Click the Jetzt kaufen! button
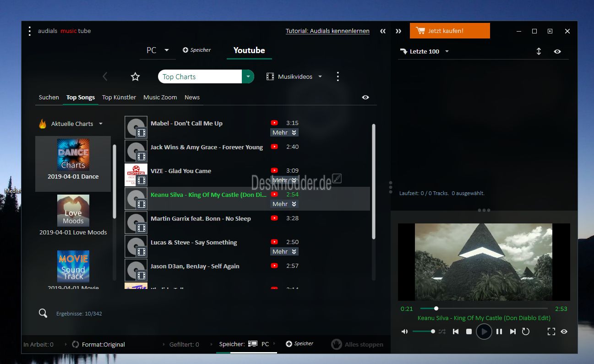Screen dimensions: 594x364 [x=450, y=31]
